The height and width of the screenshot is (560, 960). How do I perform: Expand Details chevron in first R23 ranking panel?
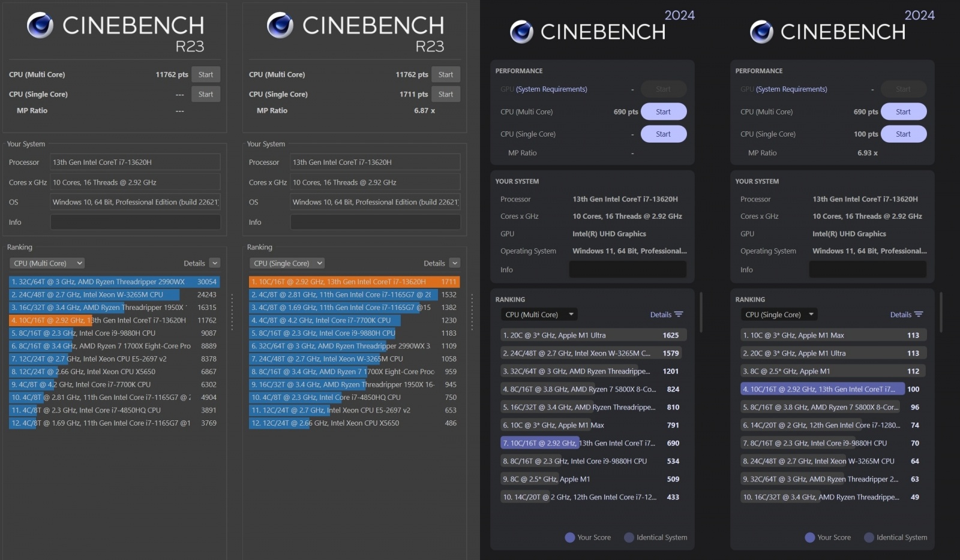coord(215,263)
